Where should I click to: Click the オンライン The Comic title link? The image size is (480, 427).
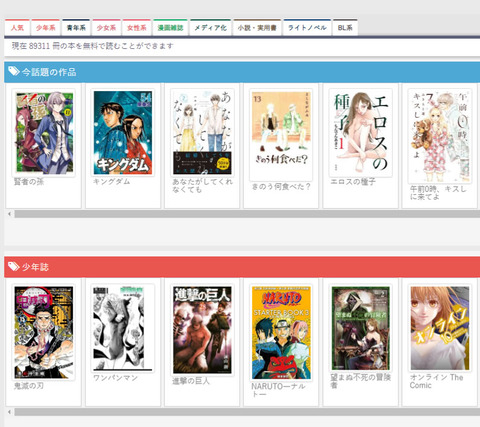click(437, 381)
